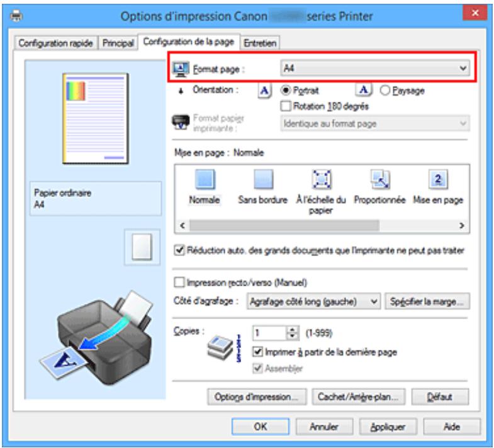Enable Rotation 180 degrés checkbox

pos(286,106)
